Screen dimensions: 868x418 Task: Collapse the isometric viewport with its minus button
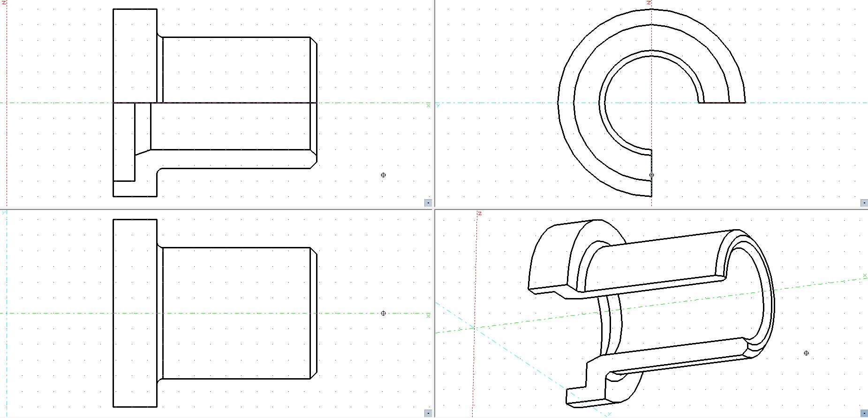(864, 413)
